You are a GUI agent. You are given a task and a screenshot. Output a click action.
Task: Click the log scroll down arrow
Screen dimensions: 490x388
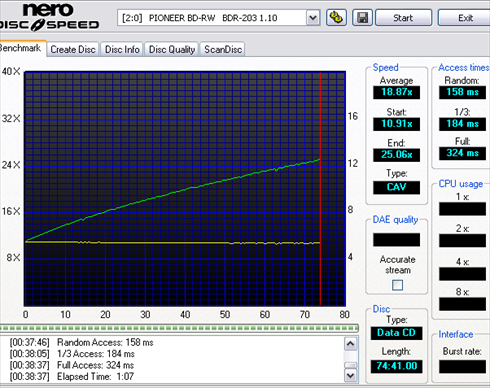[x=350, y=376]
